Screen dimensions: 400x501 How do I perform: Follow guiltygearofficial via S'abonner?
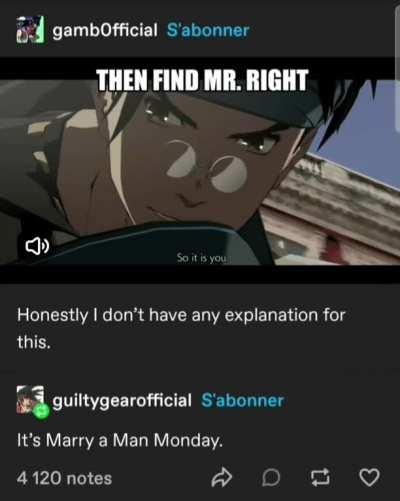point(242,400)
